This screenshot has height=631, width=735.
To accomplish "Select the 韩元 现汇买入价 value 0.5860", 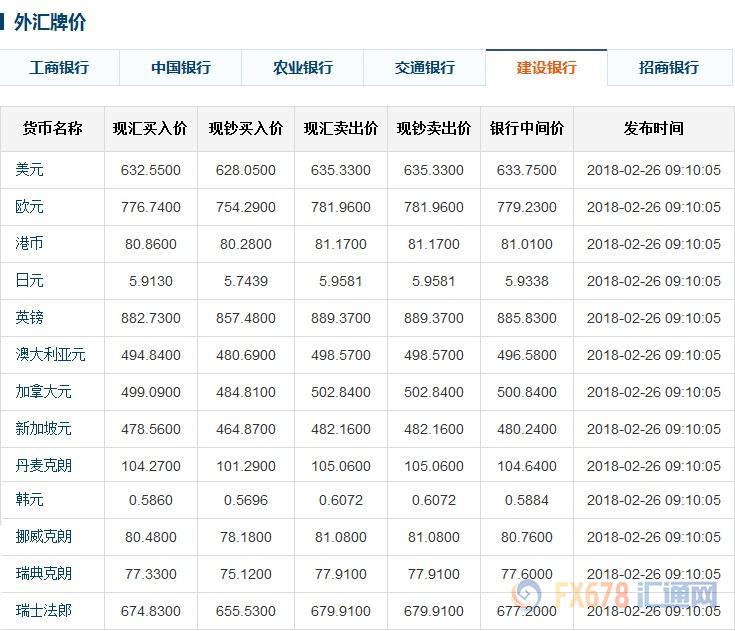I will (150, 500).
